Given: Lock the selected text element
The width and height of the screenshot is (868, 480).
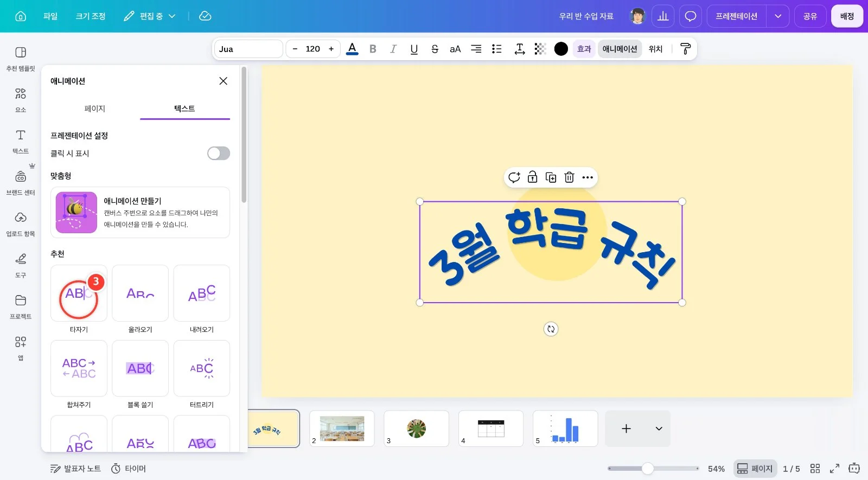Looking at the screenshot, I should [532, 177].
